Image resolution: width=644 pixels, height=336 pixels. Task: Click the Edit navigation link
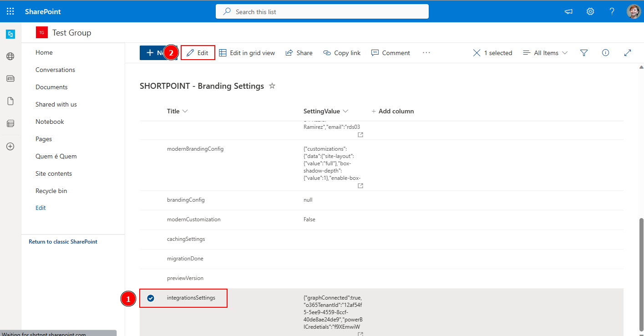41,208
